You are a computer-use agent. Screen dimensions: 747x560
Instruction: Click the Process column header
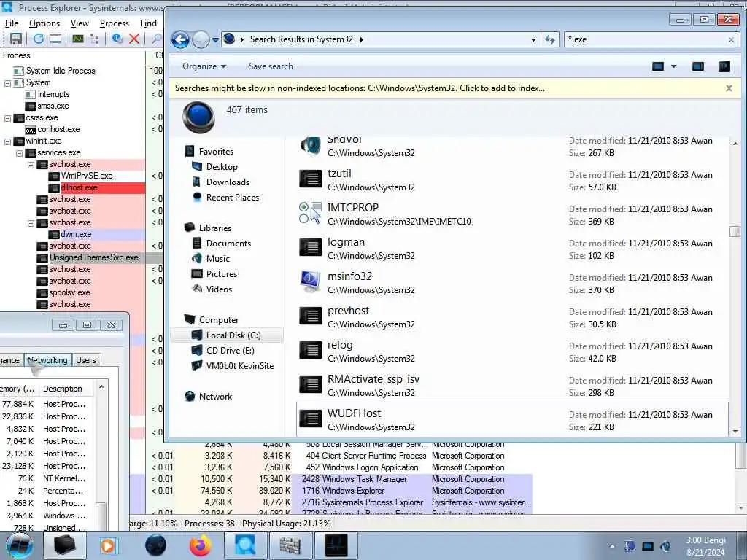(17, 55)
